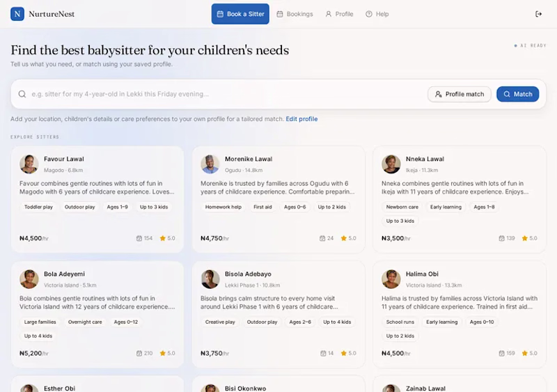Click the Zainab Lawal card name
This screenshot has width=557, height=392.
(425, 389)
